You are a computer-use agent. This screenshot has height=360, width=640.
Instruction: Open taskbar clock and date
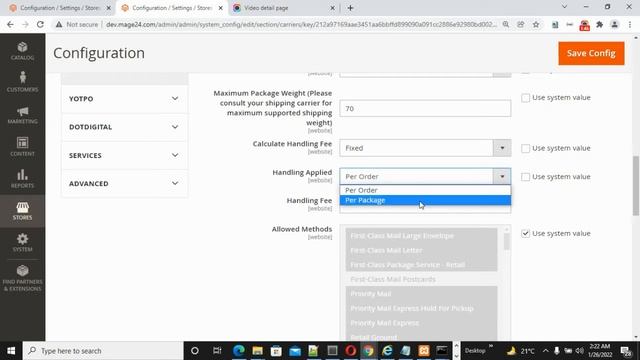pos(600,351)
